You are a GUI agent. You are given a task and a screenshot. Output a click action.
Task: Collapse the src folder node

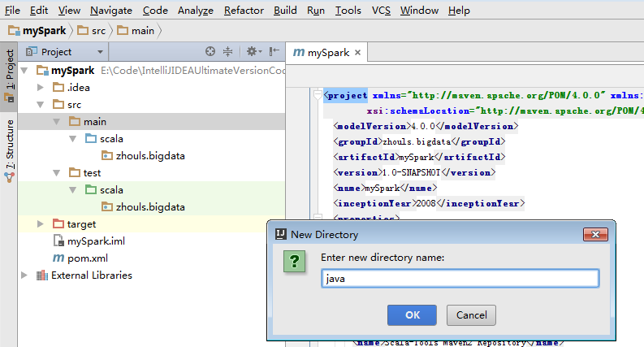coord(41,105)
